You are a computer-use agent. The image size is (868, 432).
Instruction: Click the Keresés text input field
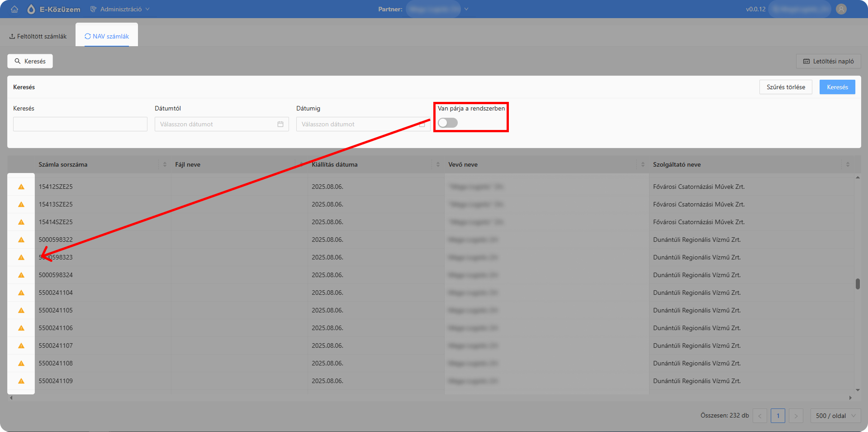click(80, 124)
